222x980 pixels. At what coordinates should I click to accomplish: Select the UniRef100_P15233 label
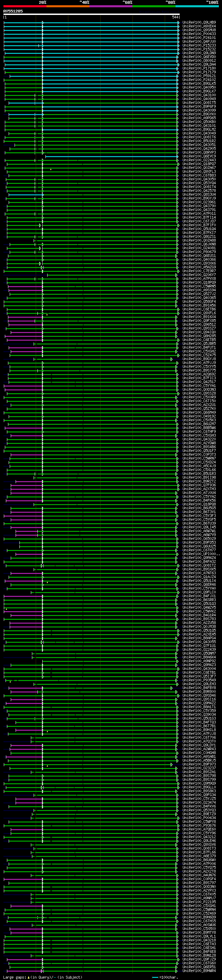[199, 45]
